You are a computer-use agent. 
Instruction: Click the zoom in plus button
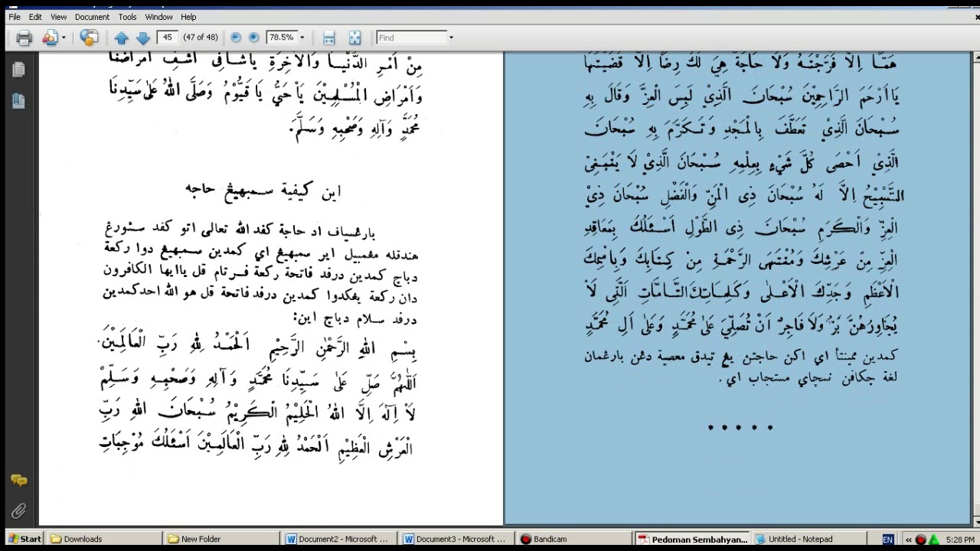point(253,37)
